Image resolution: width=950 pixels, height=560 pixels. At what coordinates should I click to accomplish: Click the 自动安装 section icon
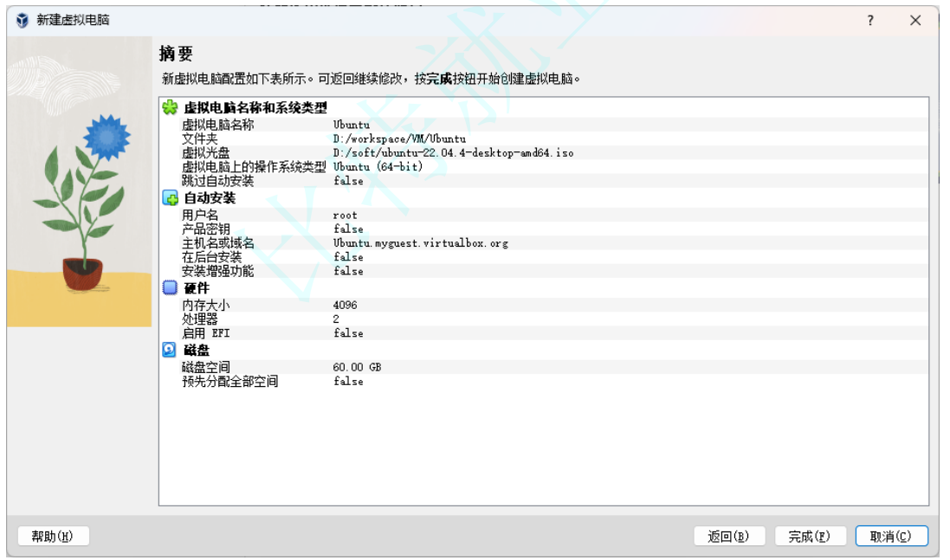[x=171, y=198]
